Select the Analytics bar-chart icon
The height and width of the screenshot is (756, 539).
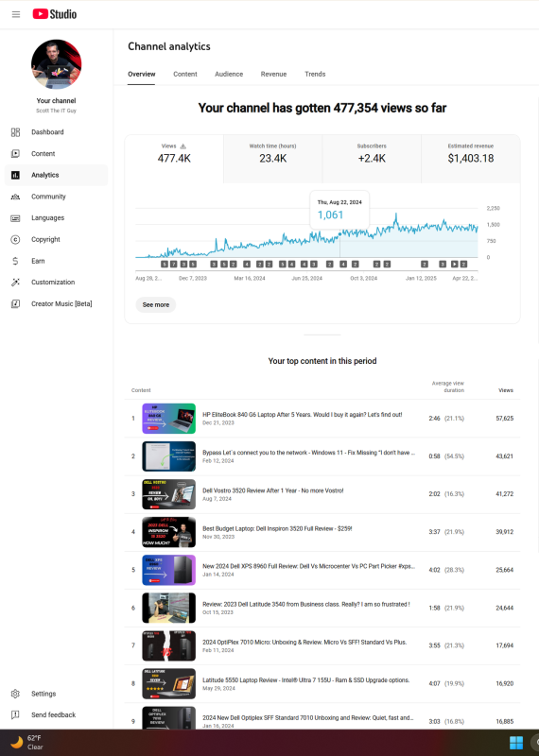[15, 175]
